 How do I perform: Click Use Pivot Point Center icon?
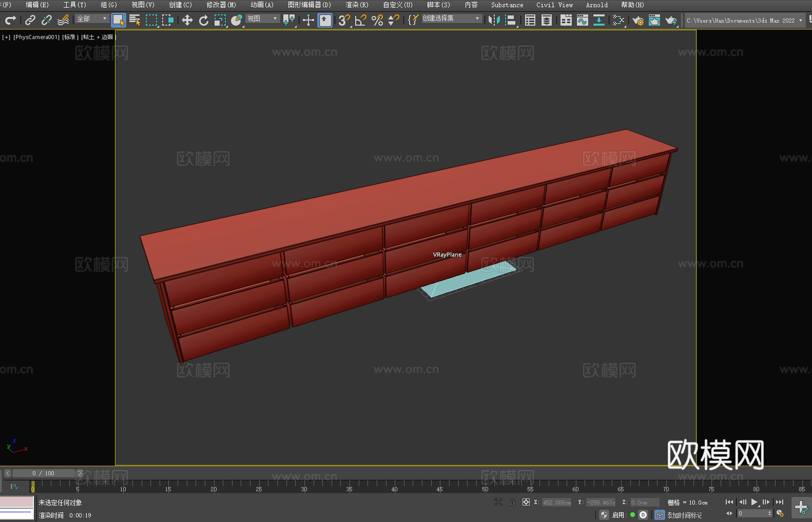coord(289,20)
